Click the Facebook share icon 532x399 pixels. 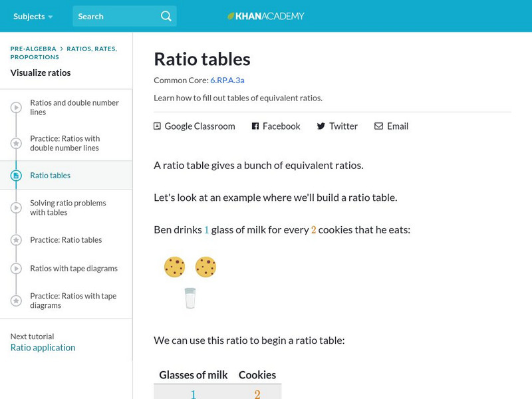(255, 126)
